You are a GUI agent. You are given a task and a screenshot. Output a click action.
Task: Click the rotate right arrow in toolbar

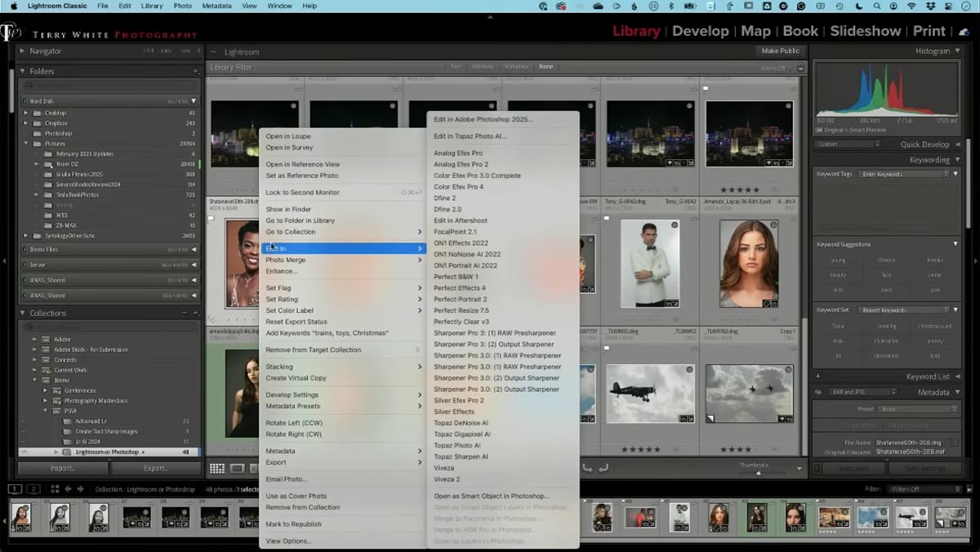(603, 468)
